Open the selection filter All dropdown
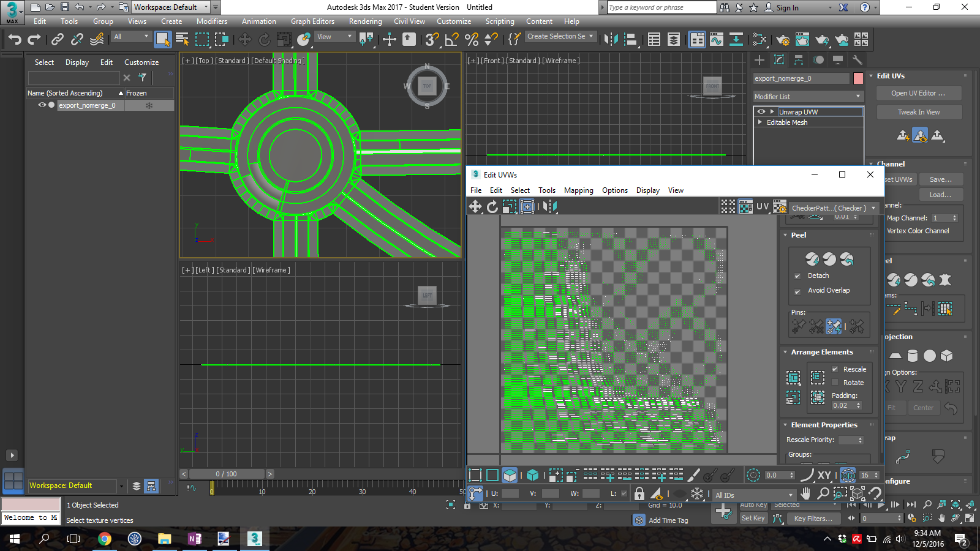This screenshot has height=551, width=980. click(131, 37)
